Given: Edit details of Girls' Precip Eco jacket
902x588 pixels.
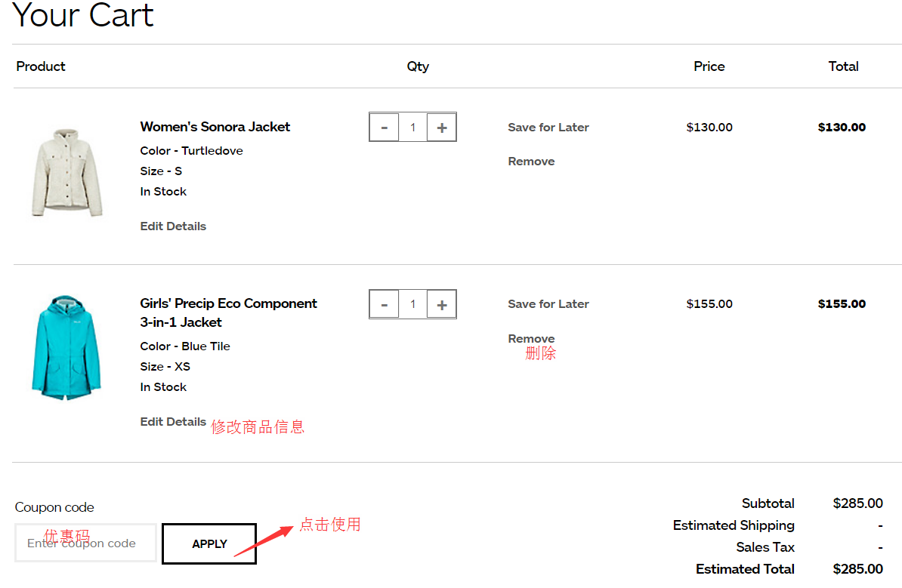Looking at the screenshot, I should coord(173,422).
